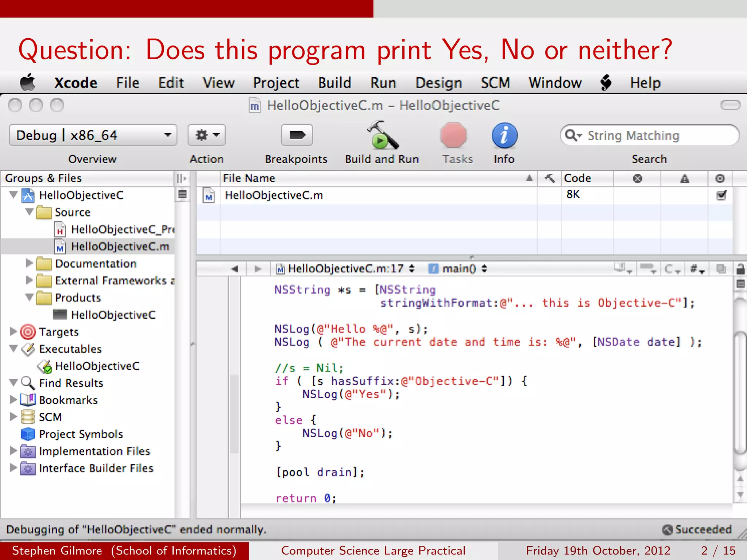Click the String Matching search field
Viewport: 747px width, 560px height.
(649, 136)
